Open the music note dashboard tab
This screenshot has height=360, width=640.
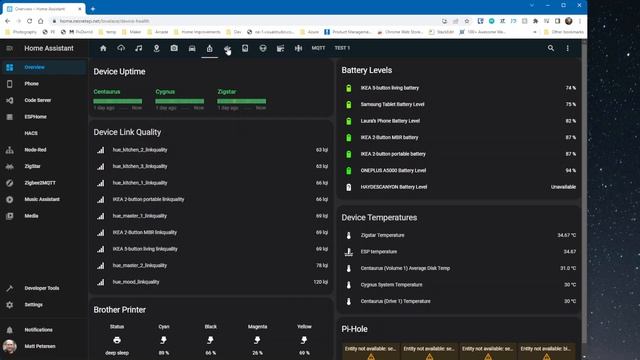point(139,48)
